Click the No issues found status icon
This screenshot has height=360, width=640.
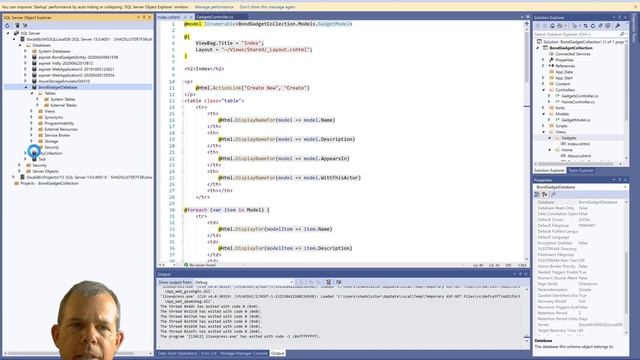(x=186, y=265)
